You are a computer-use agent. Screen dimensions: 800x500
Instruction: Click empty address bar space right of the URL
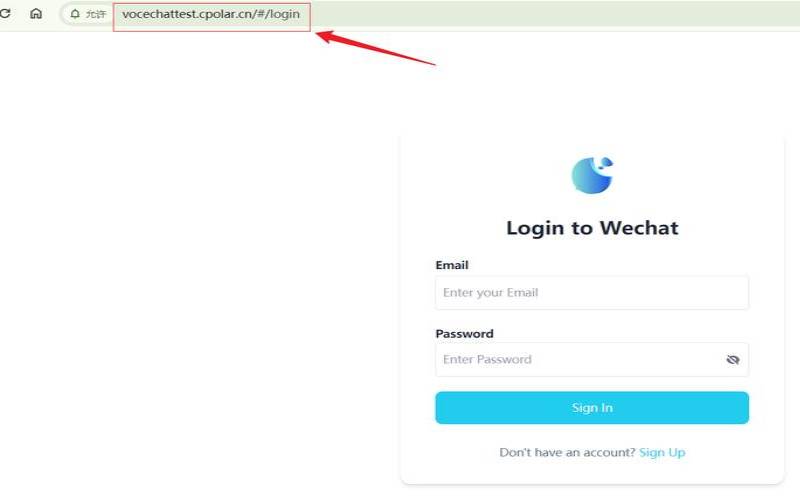pyautogui.click(x=551, y=14)
